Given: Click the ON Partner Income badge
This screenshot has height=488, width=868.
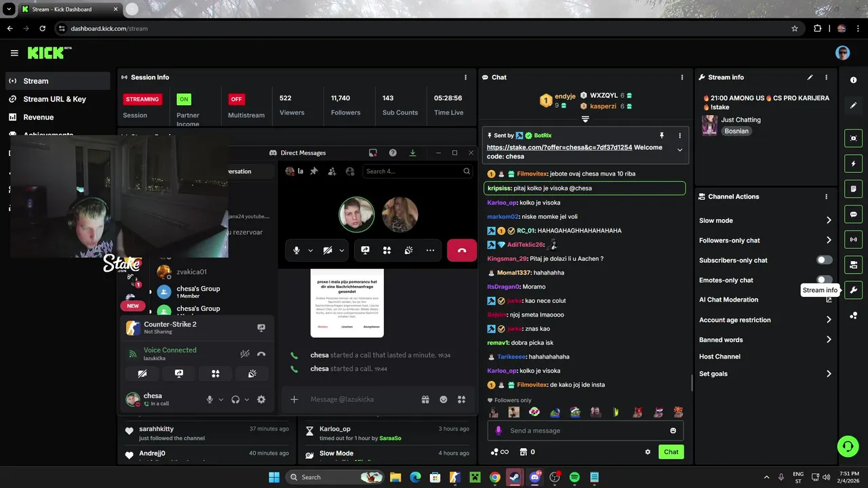Looking at the screenshot, I should pyautogui.click(x=184, y=99).
